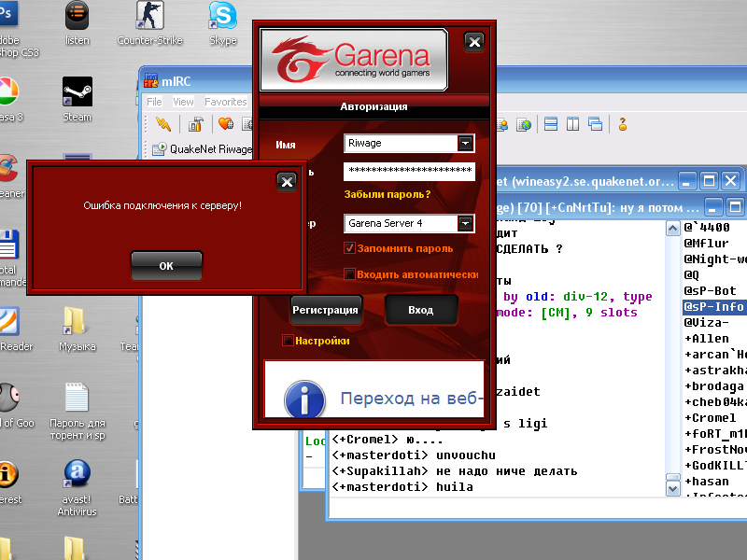
Task: Open listen desktop shortcut
Action: pos(78,24)
